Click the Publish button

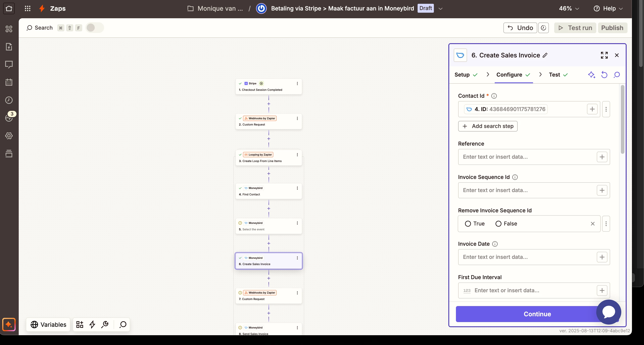coord(613,28)
